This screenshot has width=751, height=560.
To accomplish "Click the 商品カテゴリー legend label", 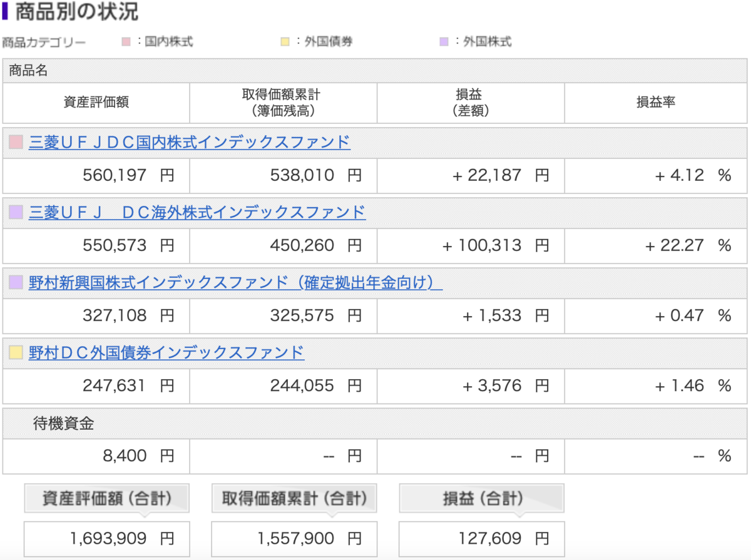I will [x=44, y=43].
